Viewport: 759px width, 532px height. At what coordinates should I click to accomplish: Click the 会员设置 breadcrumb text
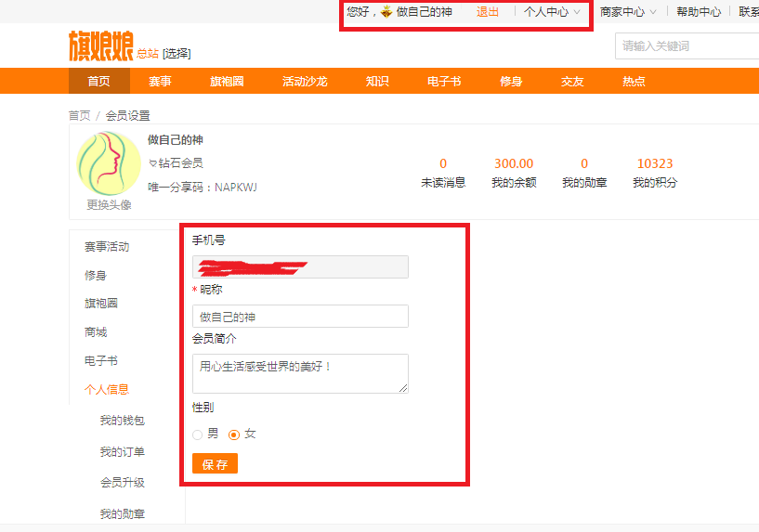tap(128, 115)
